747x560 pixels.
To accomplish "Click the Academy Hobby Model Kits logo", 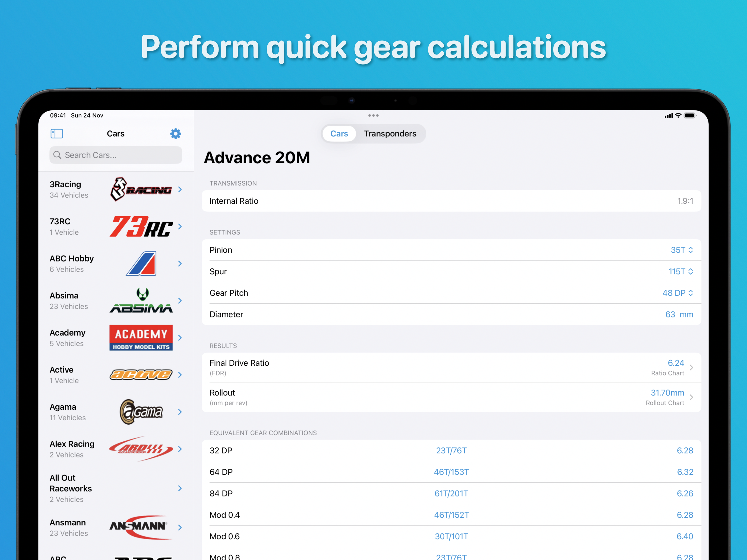I will click(141, 338).
